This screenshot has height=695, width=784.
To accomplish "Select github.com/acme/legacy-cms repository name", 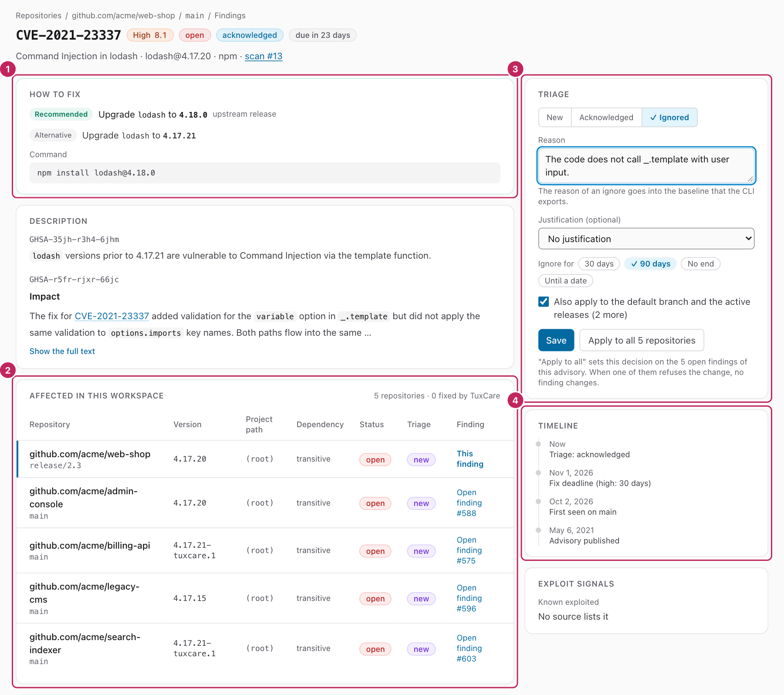I will point(84,593).
